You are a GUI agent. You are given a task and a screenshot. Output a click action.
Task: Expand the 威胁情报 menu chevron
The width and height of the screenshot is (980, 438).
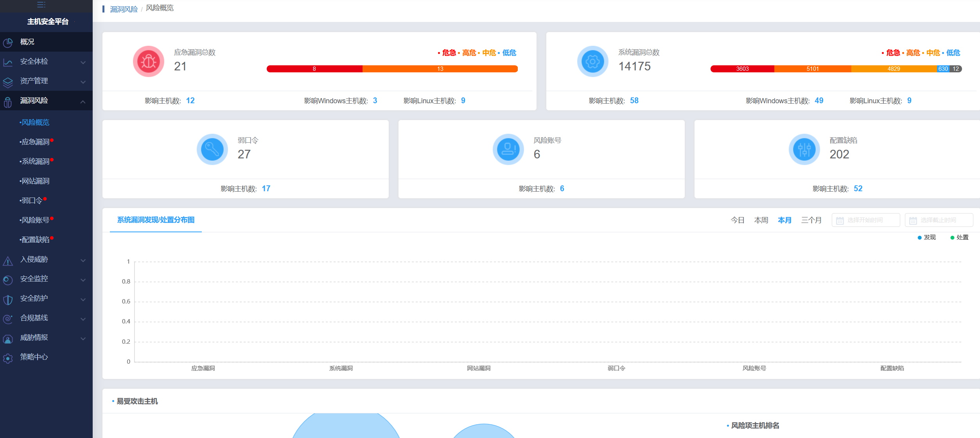[x=83, y=338]
